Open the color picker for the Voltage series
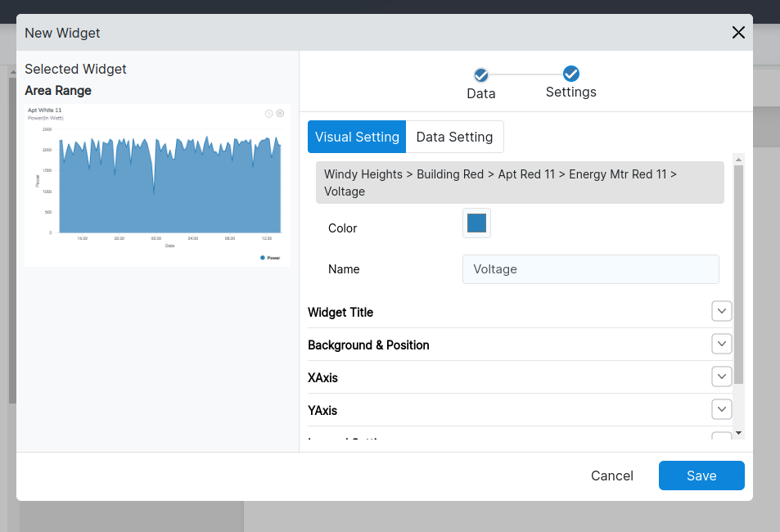 (476, 223)
